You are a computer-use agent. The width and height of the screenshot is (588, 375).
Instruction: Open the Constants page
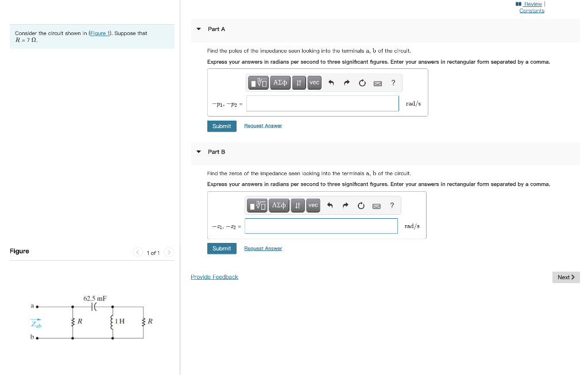click(531, 10)
